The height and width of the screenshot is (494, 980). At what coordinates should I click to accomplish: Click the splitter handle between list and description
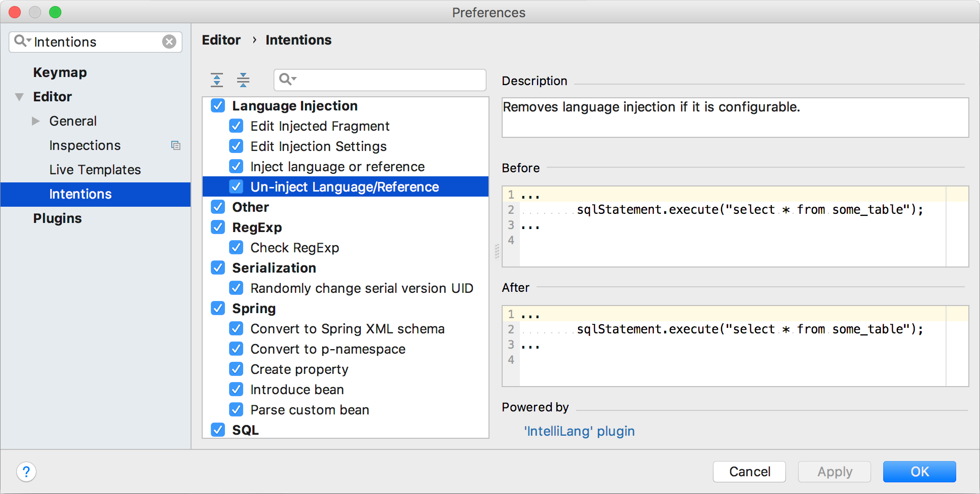point(497,251)
